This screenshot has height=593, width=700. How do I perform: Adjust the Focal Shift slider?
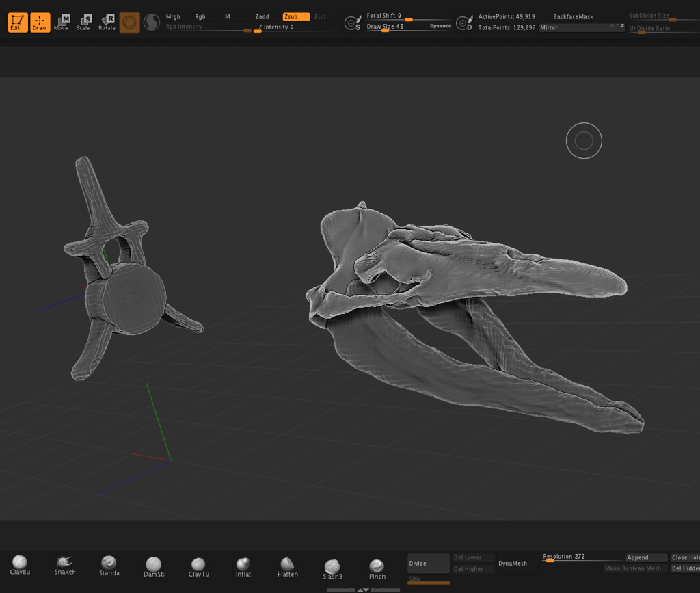(x=408, y=16)
